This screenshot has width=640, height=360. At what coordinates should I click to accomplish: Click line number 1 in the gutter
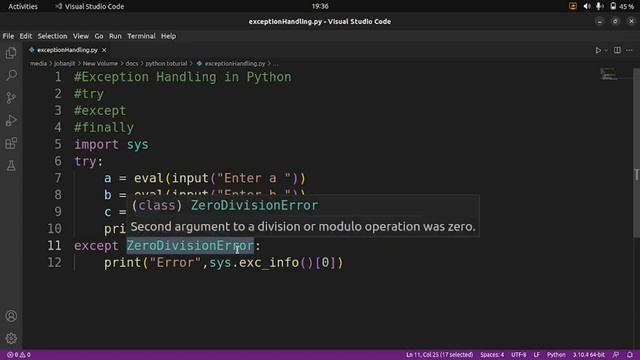point(58,77)
